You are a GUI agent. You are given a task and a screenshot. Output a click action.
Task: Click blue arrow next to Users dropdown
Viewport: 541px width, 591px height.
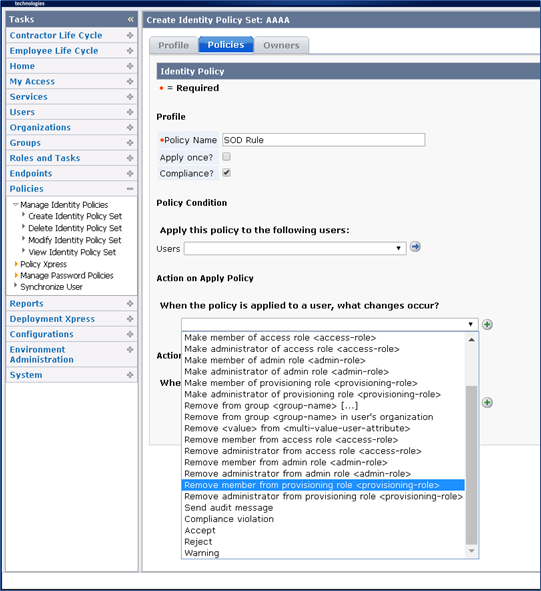[x=415, y=247]
